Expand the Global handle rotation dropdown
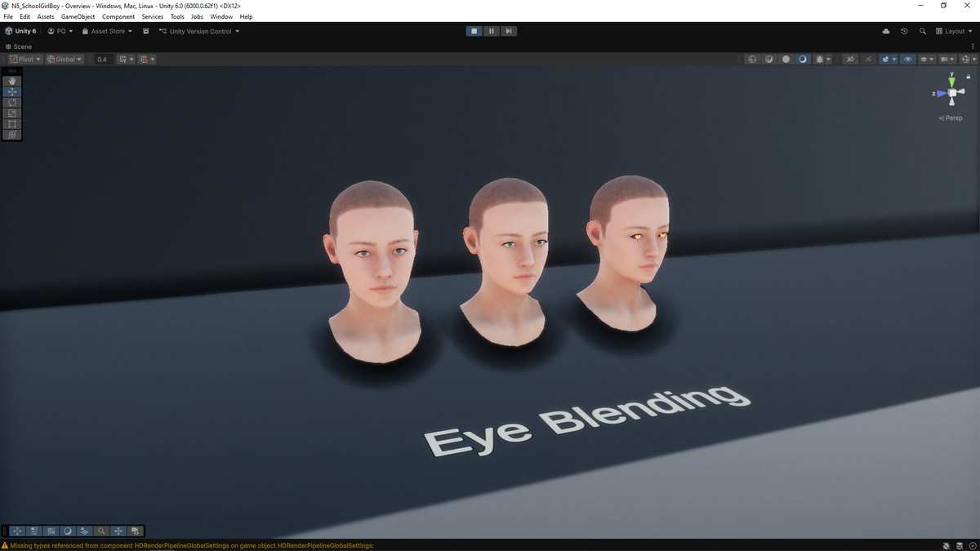The width and height of the screenshot is (980, 551). tap(65, 60)
